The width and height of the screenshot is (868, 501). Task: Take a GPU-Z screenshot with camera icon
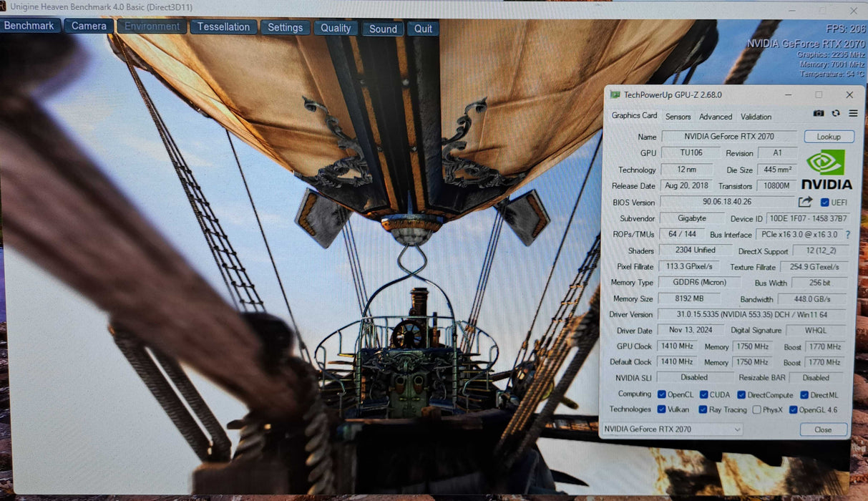point(819,113)
